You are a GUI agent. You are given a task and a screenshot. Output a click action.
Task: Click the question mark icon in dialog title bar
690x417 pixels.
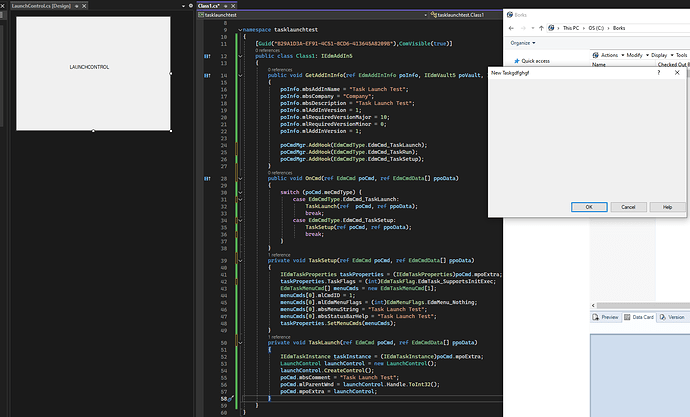click(659, 73)
